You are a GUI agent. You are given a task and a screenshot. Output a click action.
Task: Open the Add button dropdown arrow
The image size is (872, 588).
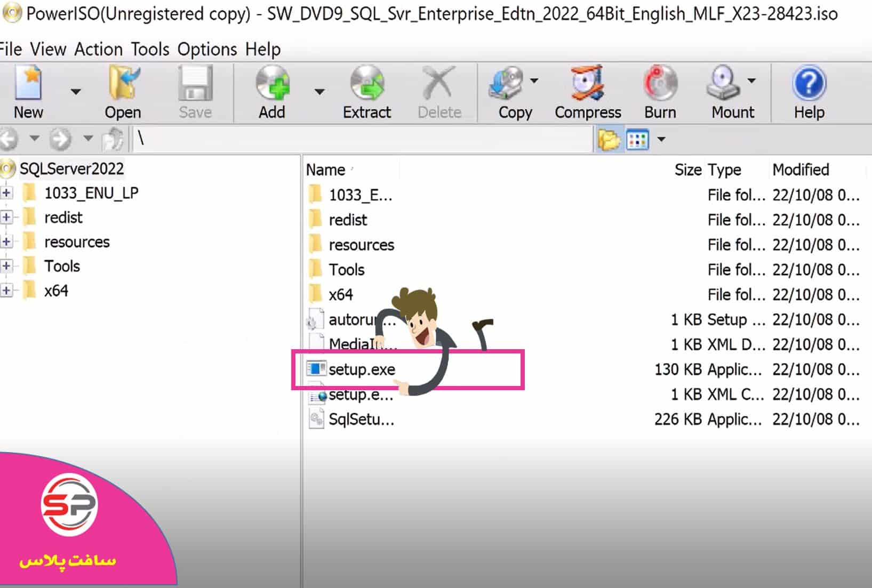(x=319, y=92)
